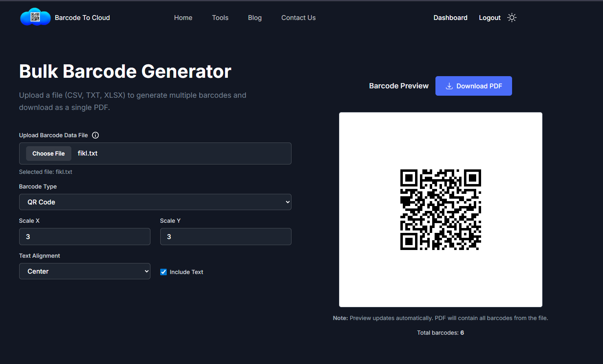Click the download icon inside Download PDF button
This screenshot has height=364, width=603.
click(449, 86)
